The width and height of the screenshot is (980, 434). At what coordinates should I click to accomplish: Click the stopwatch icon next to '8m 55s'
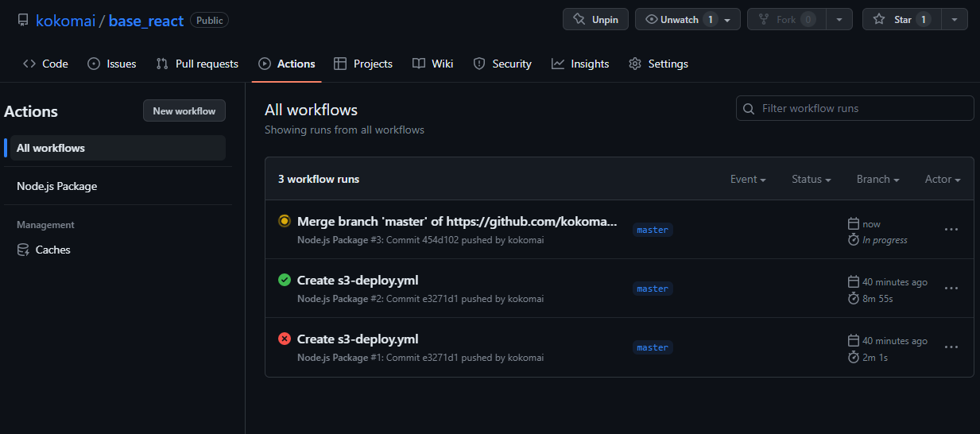[x=854, y=299]
